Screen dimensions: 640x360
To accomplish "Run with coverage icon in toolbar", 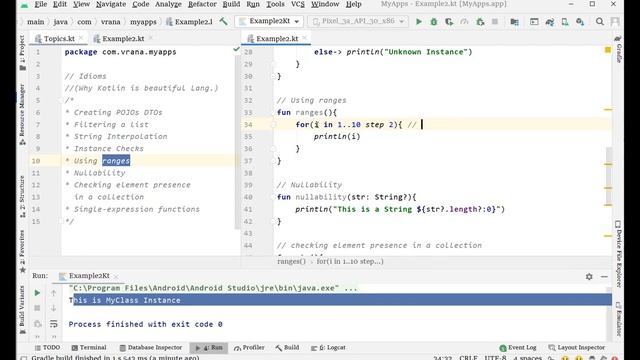I will click(449, 22).
